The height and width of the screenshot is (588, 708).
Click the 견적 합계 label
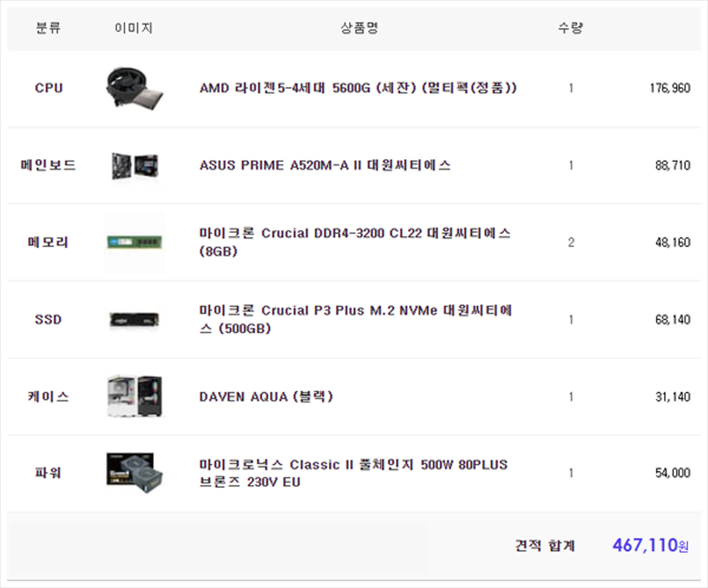coord(545,545)
